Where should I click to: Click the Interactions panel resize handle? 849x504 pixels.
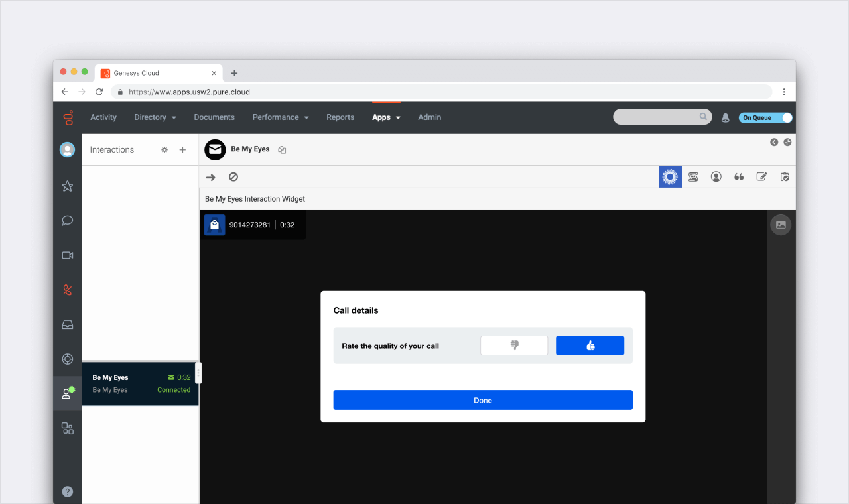(x=198, y=373)
